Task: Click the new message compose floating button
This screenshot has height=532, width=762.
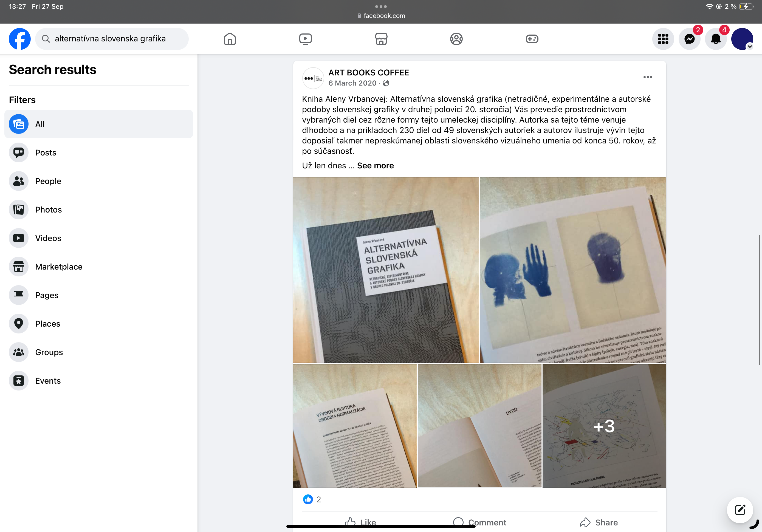Action: click(740, 510)
